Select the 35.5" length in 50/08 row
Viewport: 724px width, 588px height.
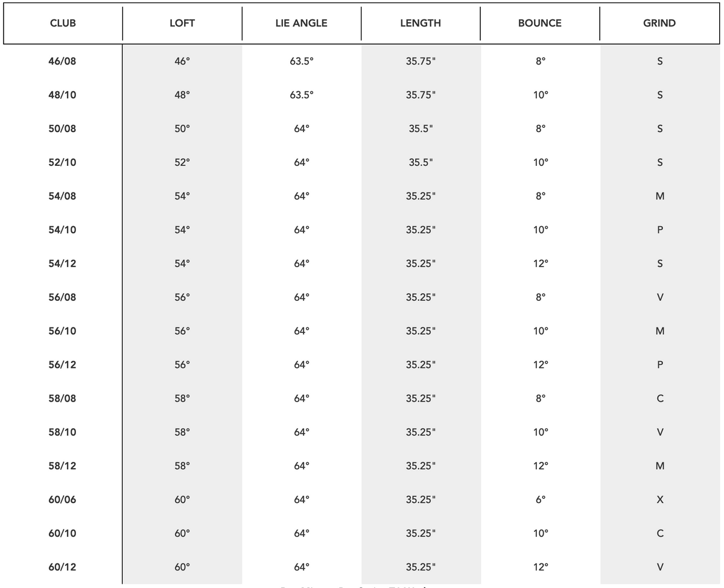click(x=421, y=129)
